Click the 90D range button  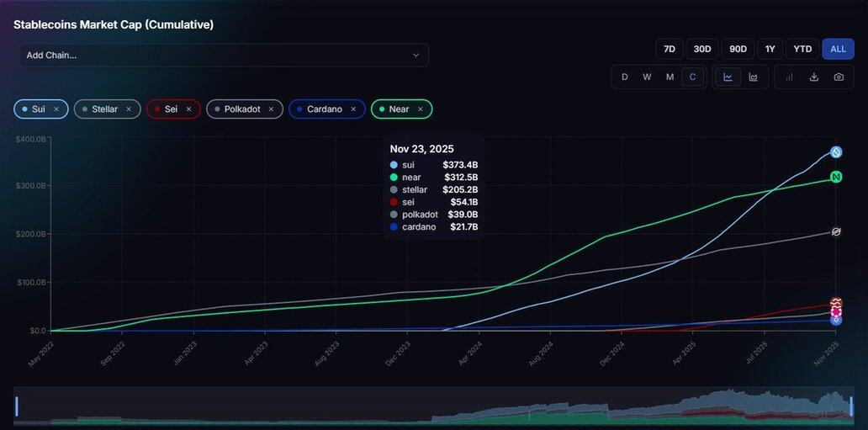pos(738,49)
